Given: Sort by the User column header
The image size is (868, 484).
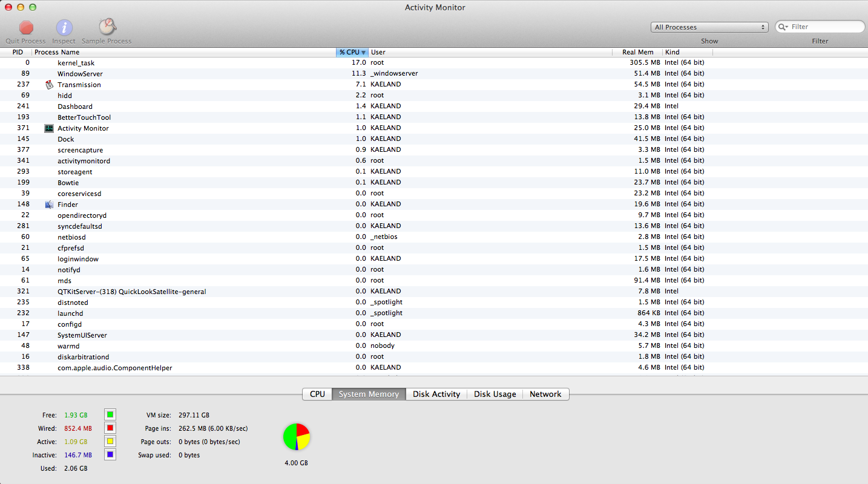Looking at the screenshot, I should pos(490,53).
